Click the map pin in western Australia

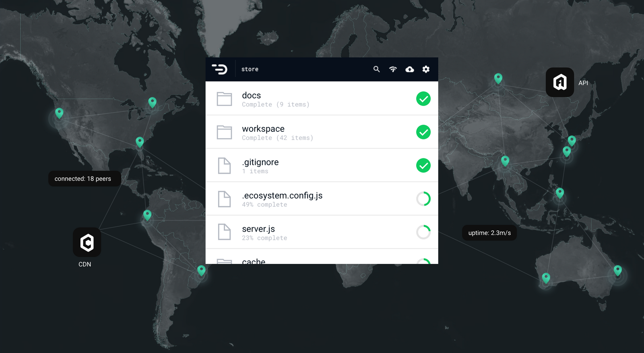[546, 277]
